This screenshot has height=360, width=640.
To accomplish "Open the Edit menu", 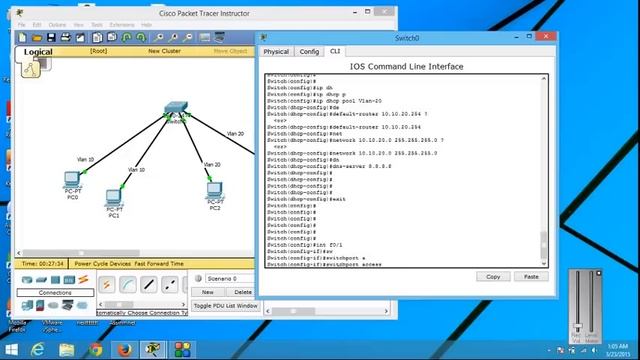I will [37, 25].
